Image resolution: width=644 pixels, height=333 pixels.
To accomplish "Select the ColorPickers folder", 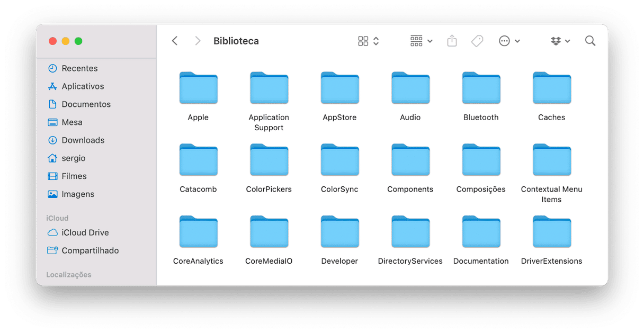I will coord(269,160).
